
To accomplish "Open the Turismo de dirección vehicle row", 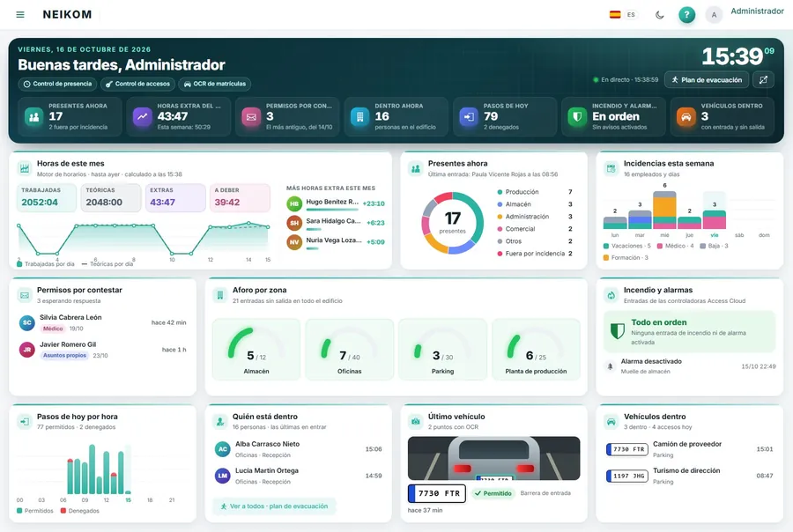I will click(x=689, y=476).
